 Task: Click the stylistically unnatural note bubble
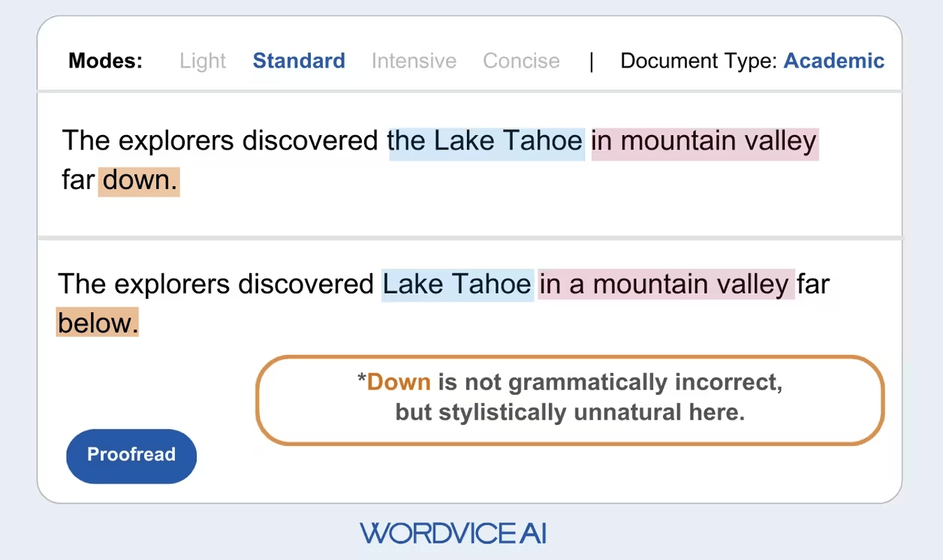[570, 399]
